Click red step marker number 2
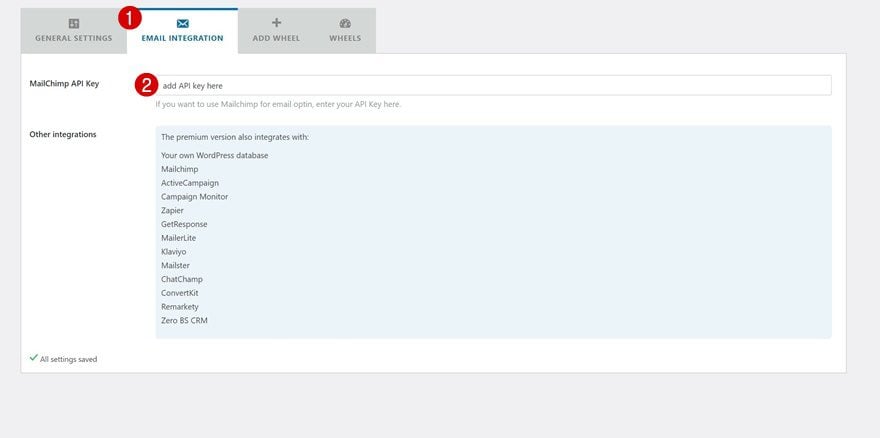 coord(146,85)
